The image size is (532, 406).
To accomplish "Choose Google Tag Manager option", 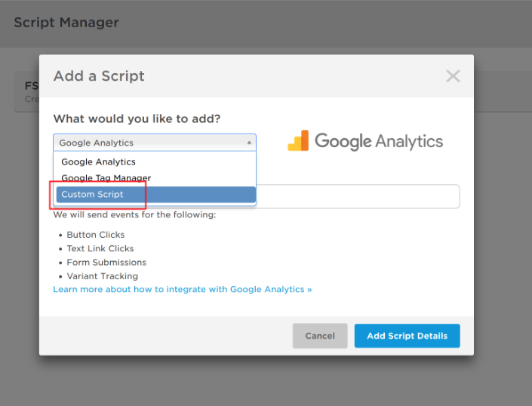I will [155, 178].
